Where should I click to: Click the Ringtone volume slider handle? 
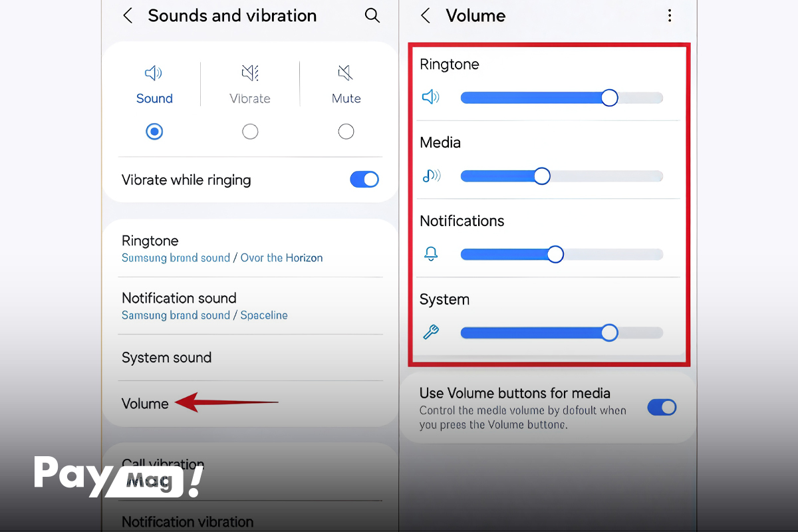(x=609, y=98)
